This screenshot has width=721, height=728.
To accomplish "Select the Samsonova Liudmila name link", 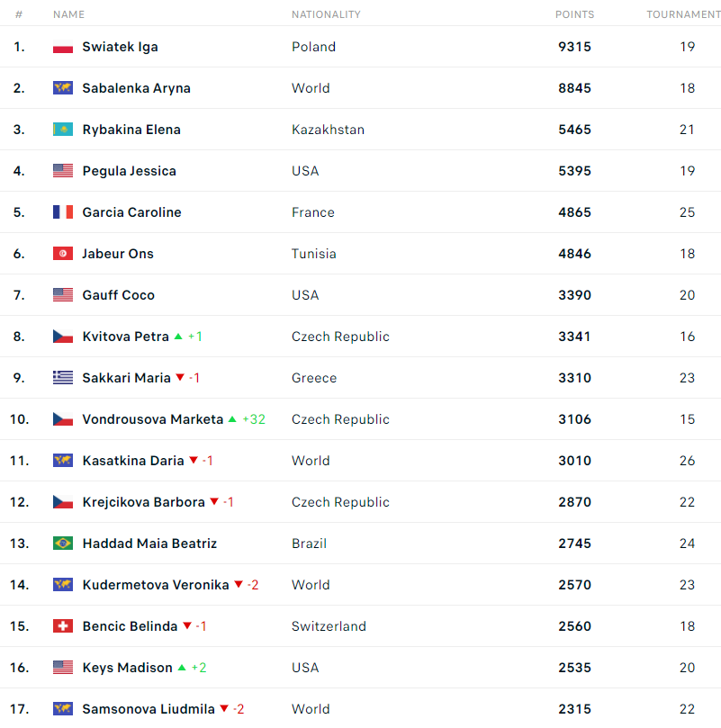I will pyautogui.click(x=149, y=709).
